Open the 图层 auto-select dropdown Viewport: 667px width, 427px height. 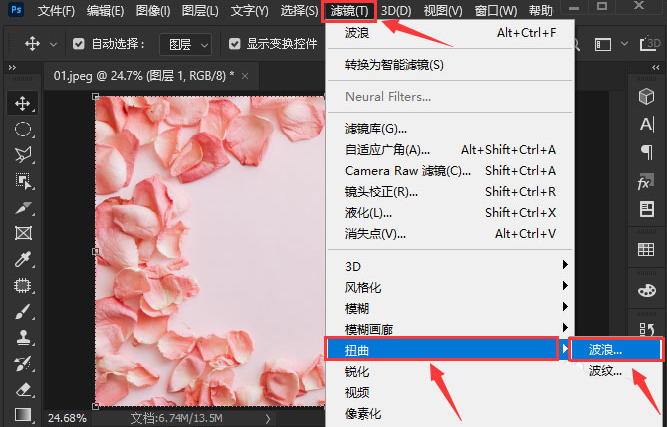coord(190,44)
